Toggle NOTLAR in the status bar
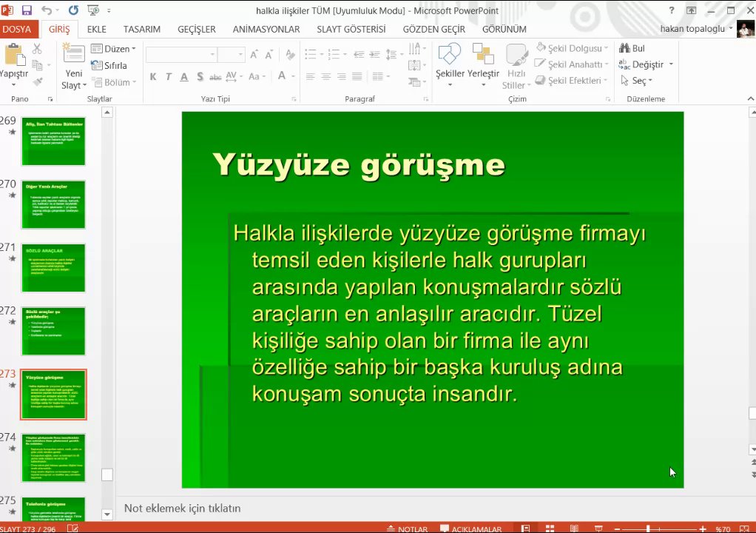The image size is (756, 533). click(408, 529)
